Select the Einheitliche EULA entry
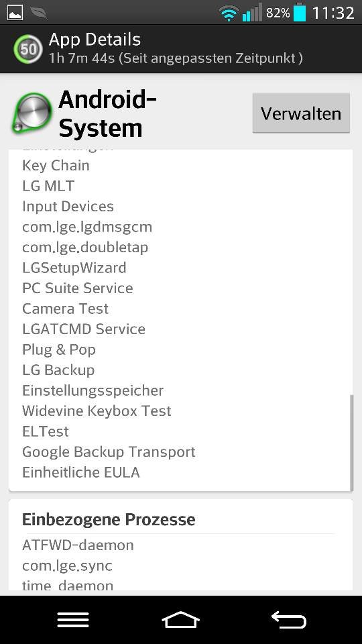This screenshot has width=362, height=644. click(81, 472)
